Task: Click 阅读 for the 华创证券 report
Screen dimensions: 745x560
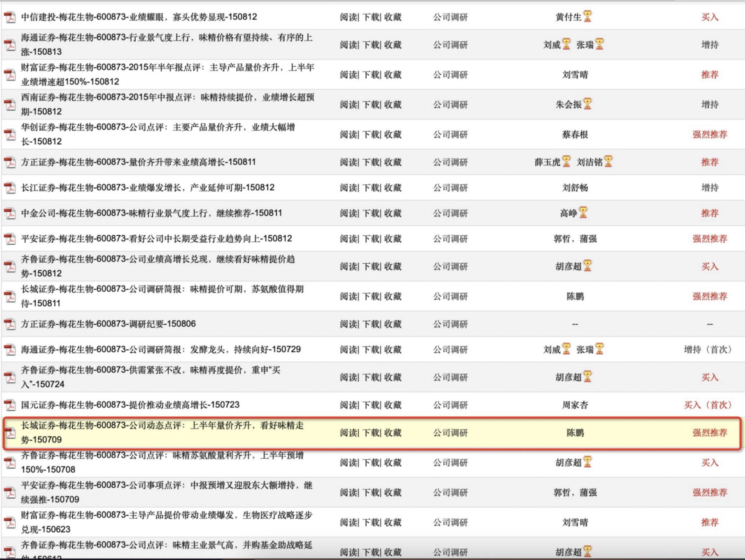Action: click(x=348, y=135)
